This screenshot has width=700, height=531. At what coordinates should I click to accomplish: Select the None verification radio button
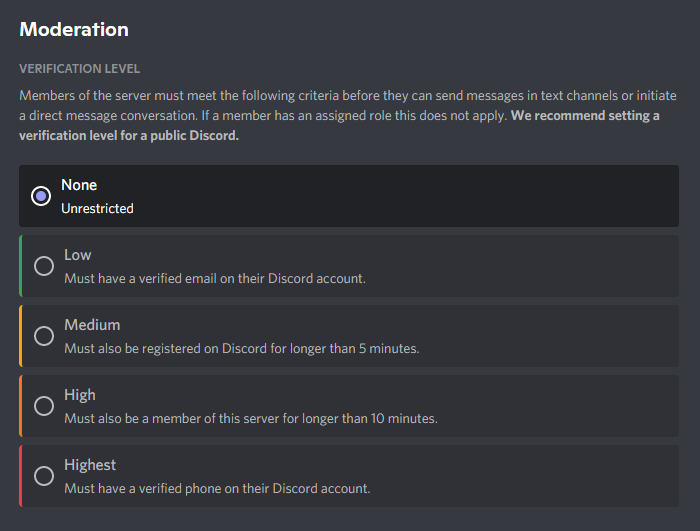pos(41,196)
